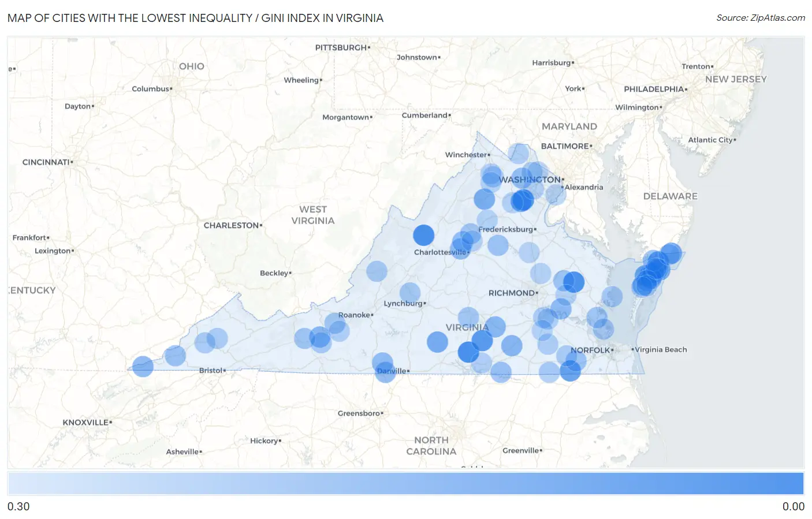Click the Atlantic City label
The width and height of the screenshot is (812, 519).
coord(710,140)
